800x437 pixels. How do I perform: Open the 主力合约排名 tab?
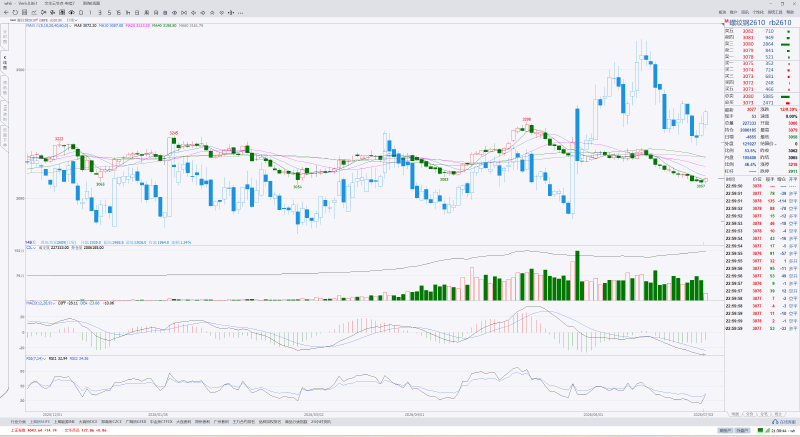[243, 422]
